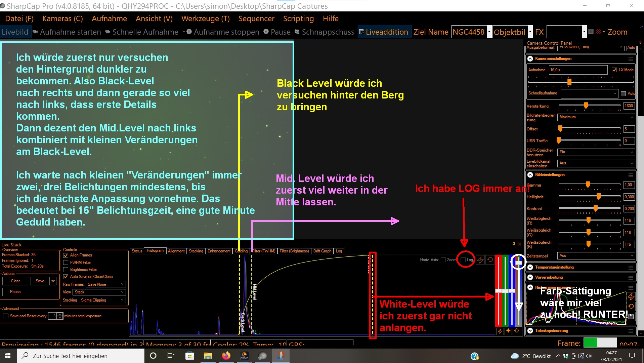Open Bildeinstellungen section menu icon

tap(631, 175)
